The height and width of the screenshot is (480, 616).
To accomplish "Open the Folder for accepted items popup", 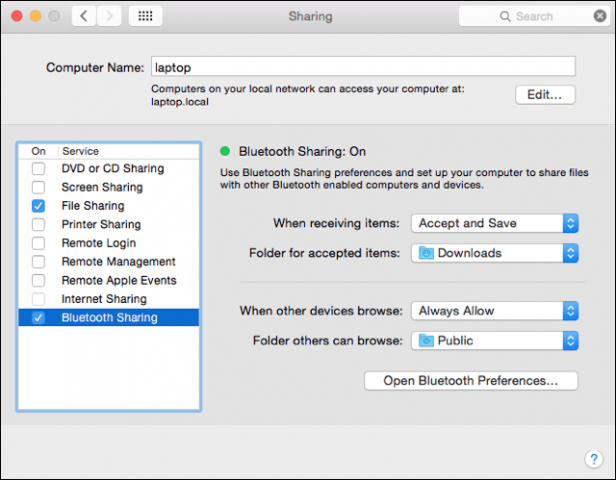I will point(495,253).
